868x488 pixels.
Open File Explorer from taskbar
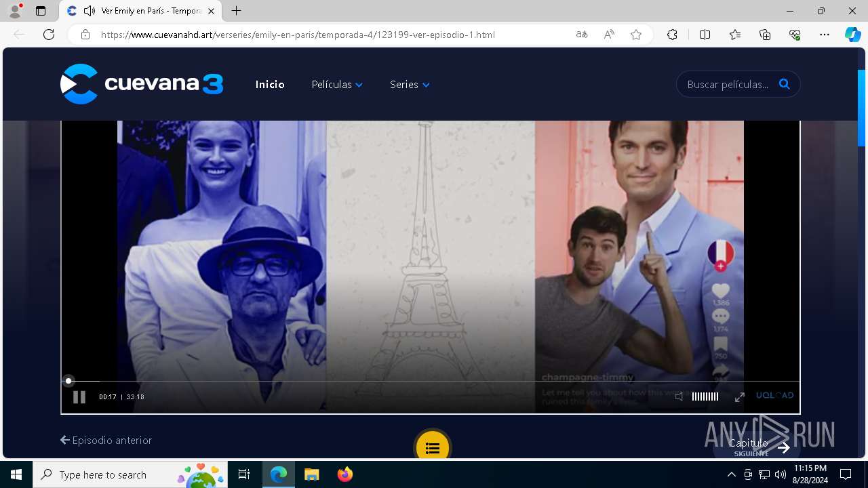point(312,474)
